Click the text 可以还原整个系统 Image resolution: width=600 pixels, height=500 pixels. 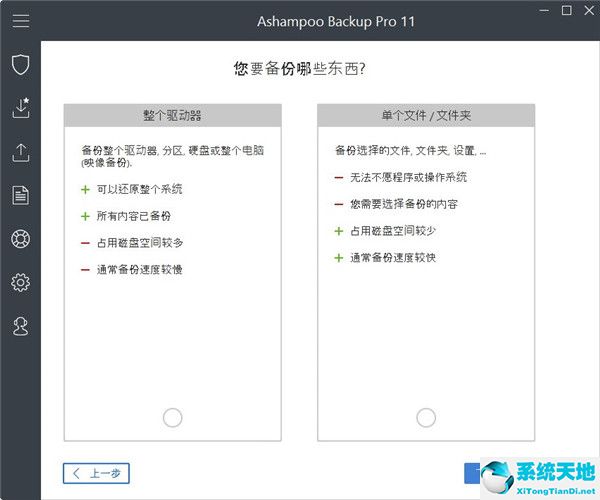(139, 189)
